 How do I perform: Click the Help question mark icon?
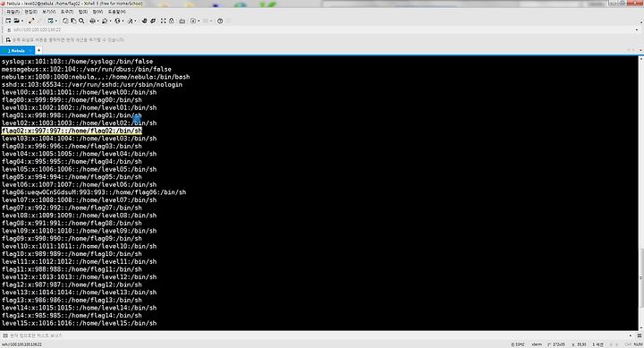coord(220,21)
